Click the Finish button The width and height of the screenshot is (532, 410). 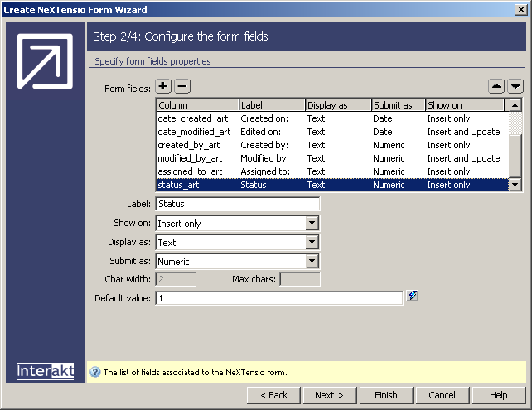click(386, 395)
